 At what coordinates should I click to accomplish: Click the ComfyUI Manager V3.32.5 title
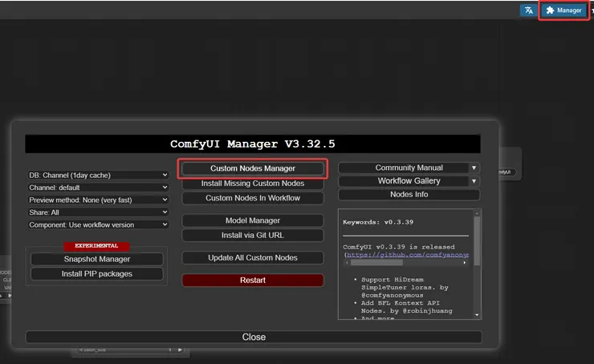tap(253, 144)
